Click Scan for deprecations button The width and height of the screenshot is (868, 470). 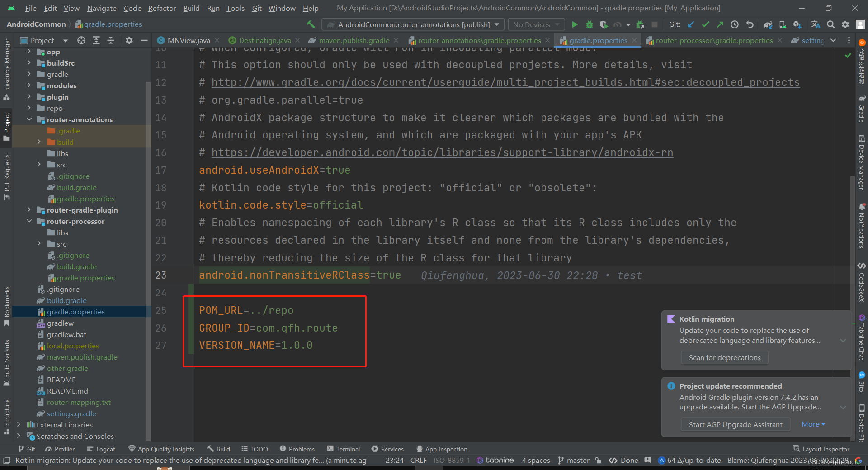point(725,357)
